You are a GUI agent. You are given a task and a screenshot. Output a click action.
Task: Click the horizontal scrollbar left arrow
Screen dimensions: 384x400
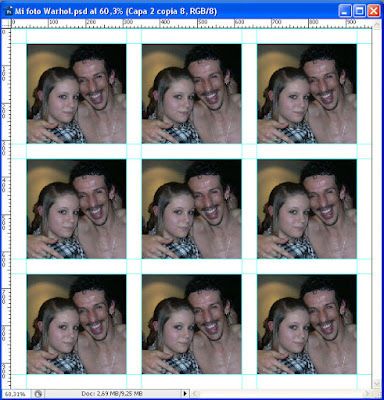pyautogui.click(x=195, y=394)
